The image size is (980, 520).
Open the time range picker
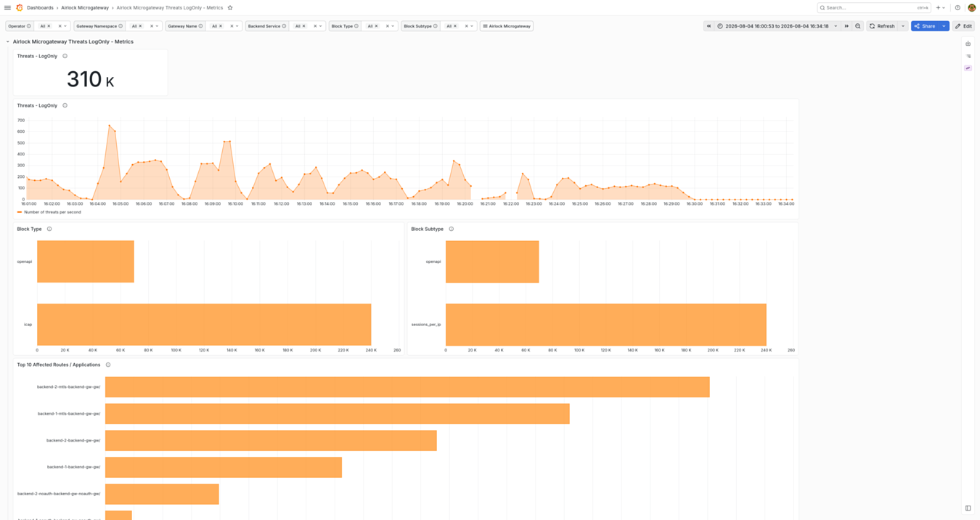[777, 26]
